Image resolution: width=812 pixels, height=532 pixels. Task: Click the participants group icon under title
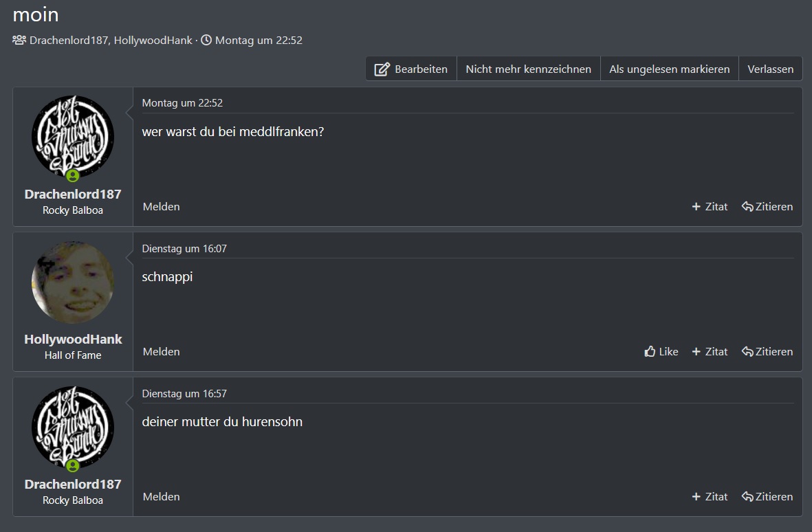point(19,40)
